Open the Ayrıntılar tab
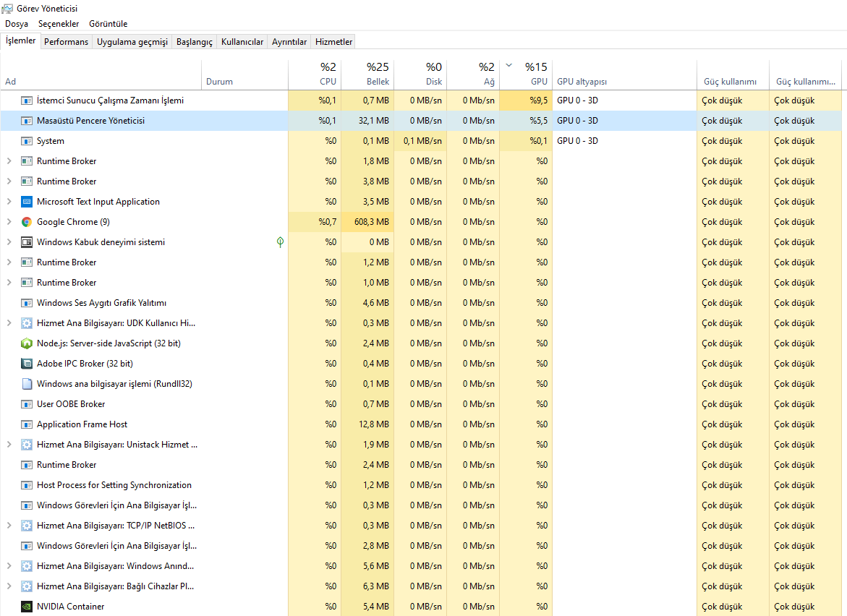The width and height of the screenshot is (847, 616). point(289,42)
